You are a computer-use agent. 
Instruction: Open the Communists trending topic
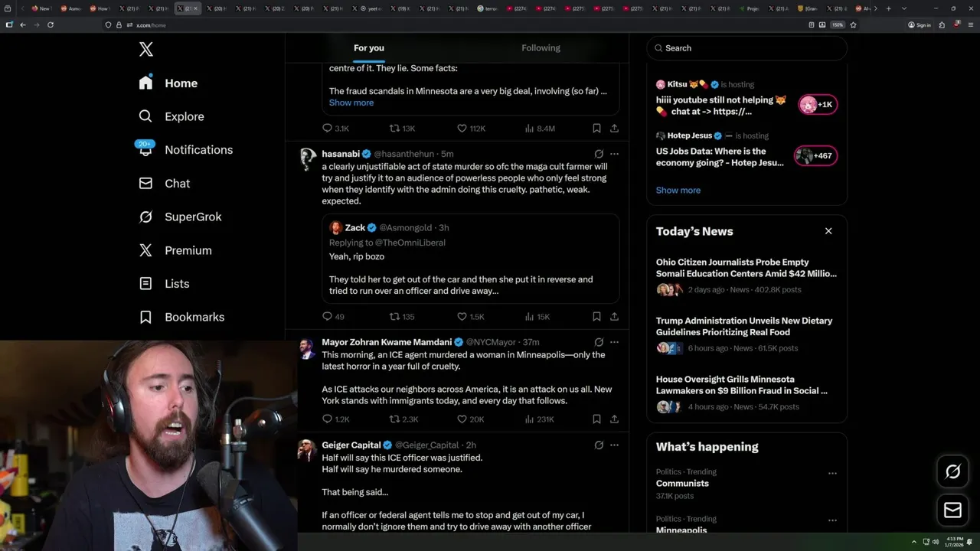coord(682,484)
